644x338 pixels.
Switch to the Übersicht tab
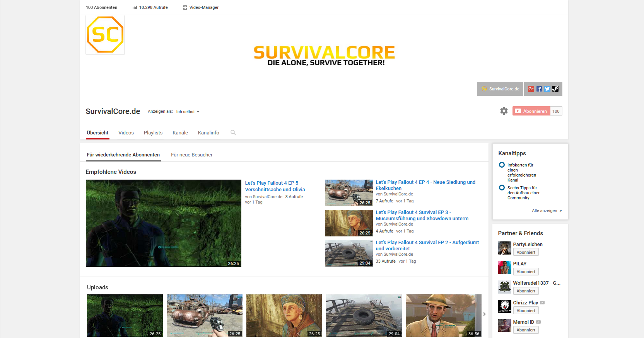point(97,132)
